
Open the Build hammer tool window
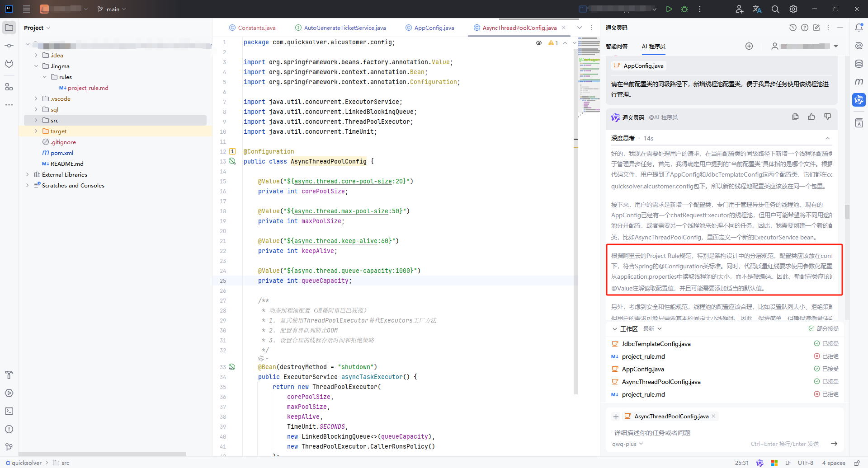click(9, 375)
